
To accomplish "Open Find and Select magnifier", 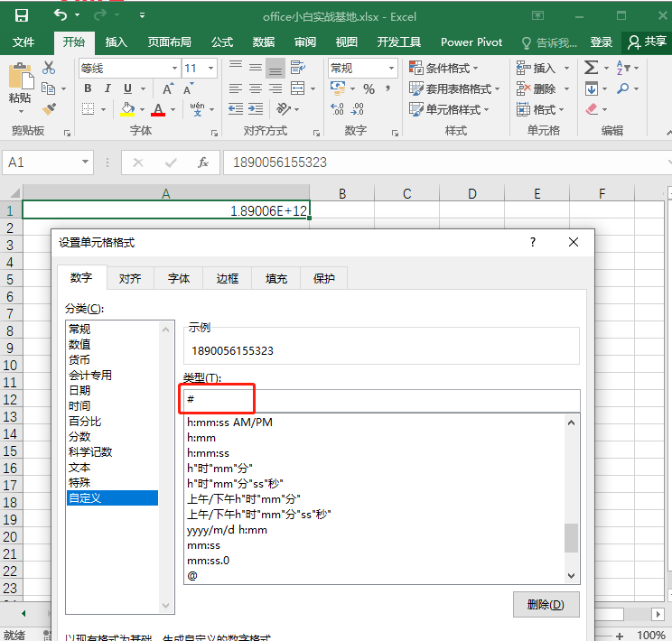I will (x=622, y=88).
